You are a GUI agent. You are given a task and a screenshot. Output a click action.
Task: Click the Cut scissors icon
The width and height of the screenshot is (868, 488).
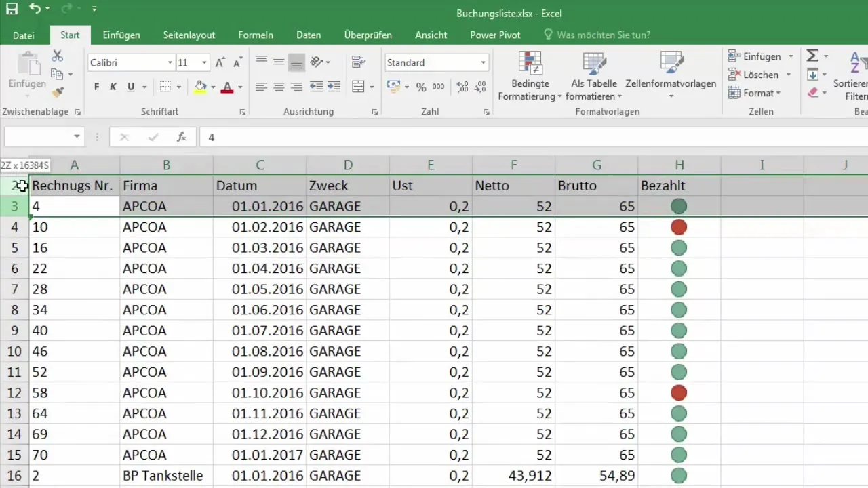click(58, 56)
